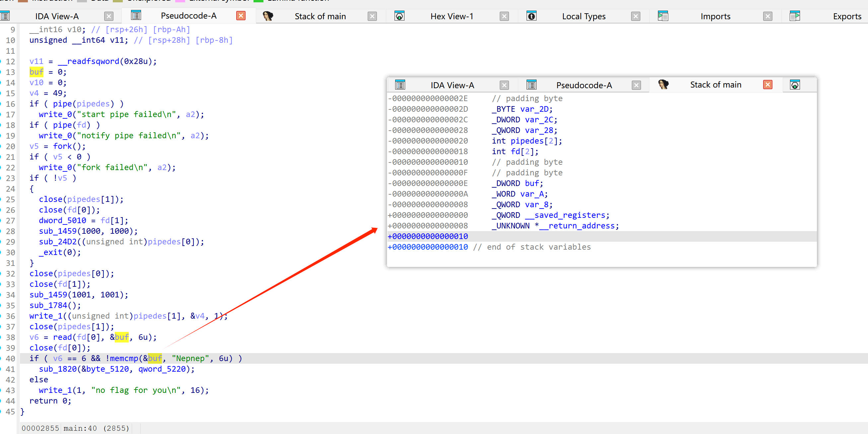Screen dimensions: 868x434
Task: Click the "Nepnep" string literal on line 40
Action: (190, 358)
